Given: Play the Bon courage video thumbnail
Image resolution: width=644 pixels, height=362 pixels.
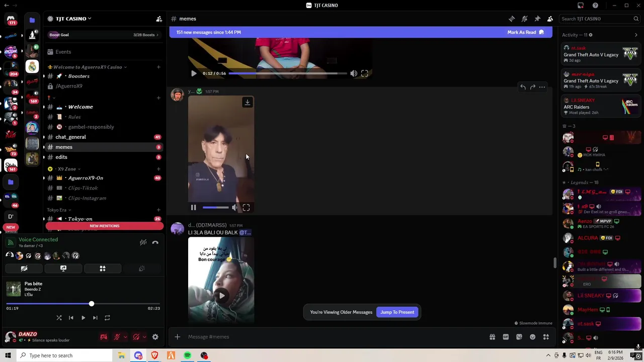Looking at the screenshot, I should 221,296.
